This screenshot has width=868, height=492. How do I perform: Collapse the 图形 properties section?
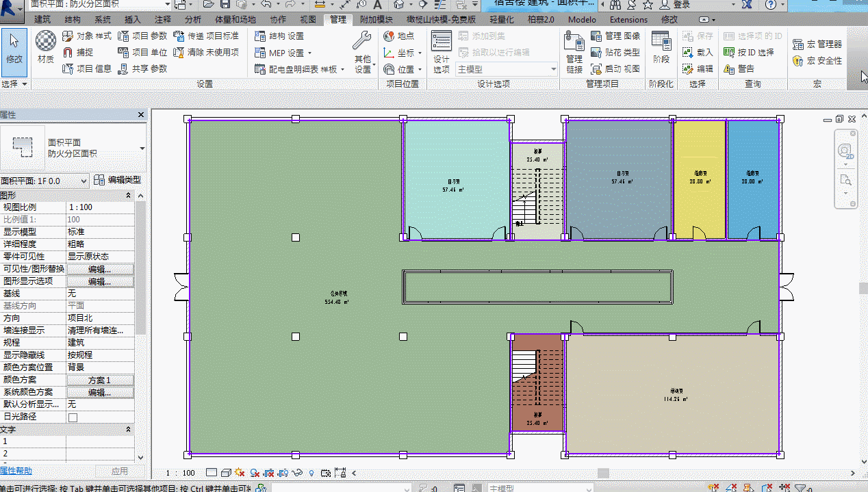coord(128,195)
